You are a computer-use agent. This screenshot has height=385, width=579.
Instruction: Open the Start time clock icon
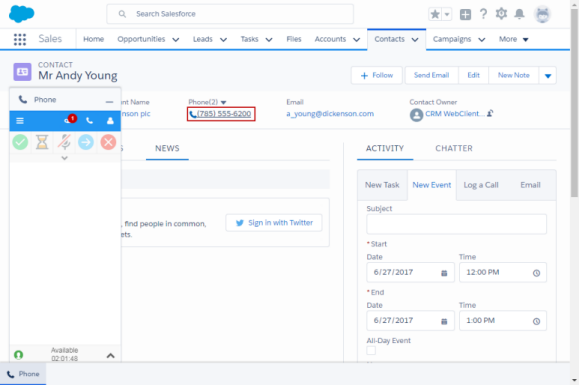pos(537,273)
